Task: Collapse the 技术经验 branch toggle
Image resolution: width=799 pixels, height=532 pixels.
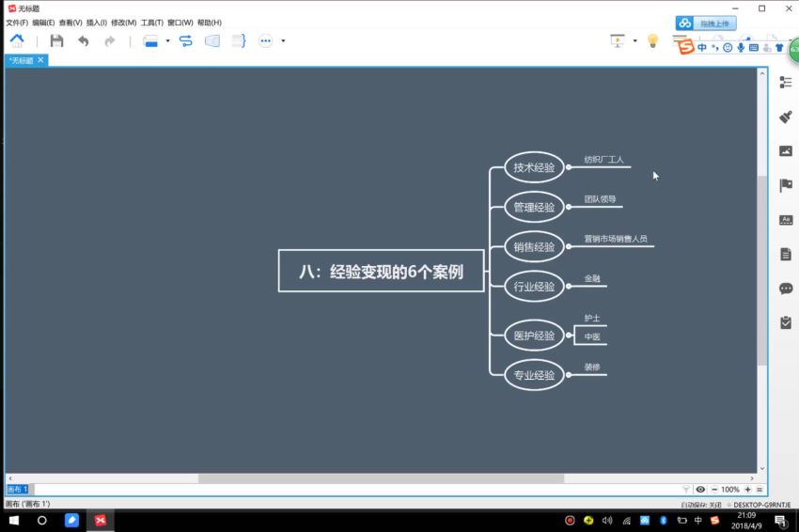Action: (x=569, y=167)
